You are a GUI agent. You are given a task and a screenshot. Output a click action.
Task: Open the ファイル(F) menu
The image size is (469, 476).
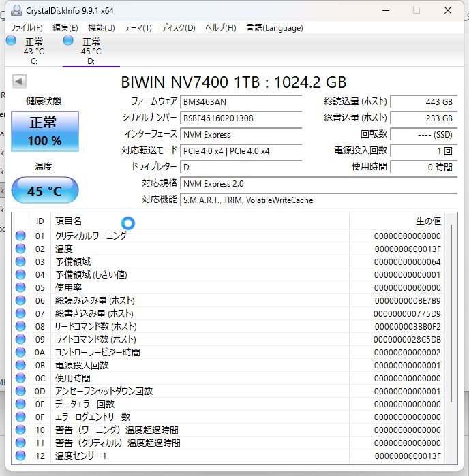click(27, 28)
